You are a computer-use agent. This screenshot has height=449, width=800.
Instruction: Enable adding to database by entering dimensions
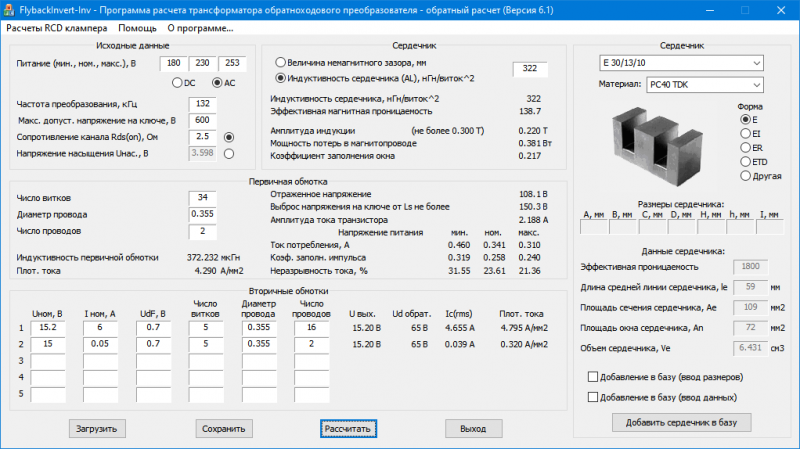tap(594, 377)
